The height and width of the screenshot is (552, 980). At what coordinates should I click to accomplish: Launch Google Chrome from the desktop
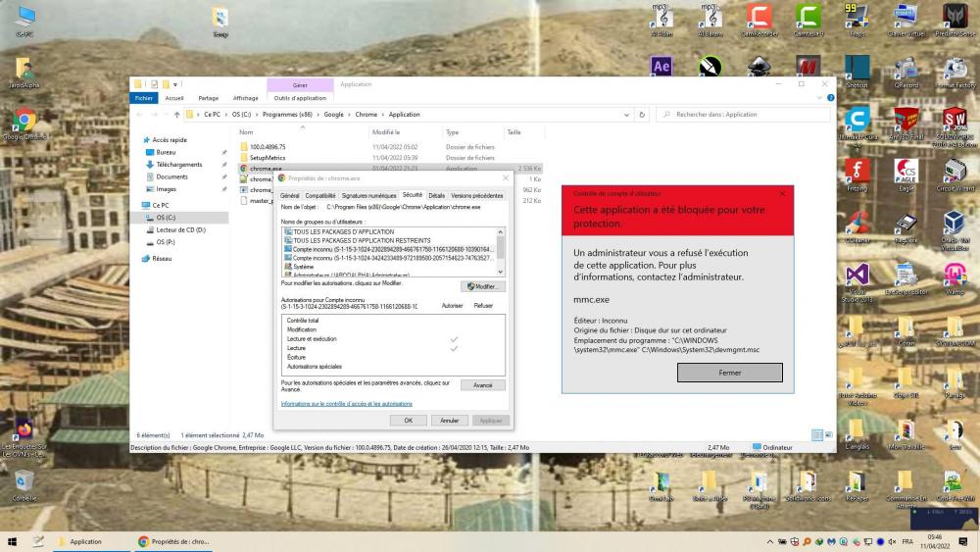[x=24, y=121]
